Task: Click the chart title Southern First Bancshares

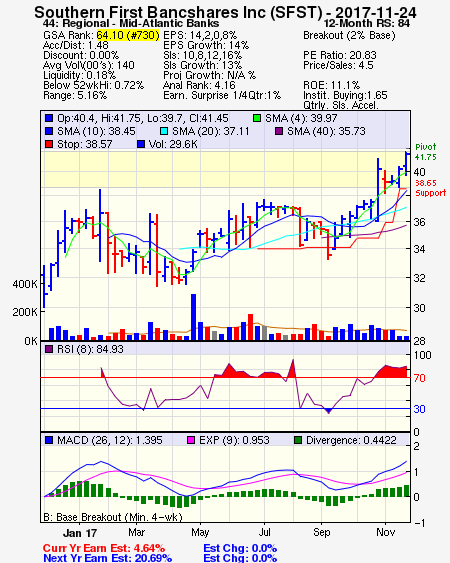Action: pyautogui.click(x=225, y=12)
